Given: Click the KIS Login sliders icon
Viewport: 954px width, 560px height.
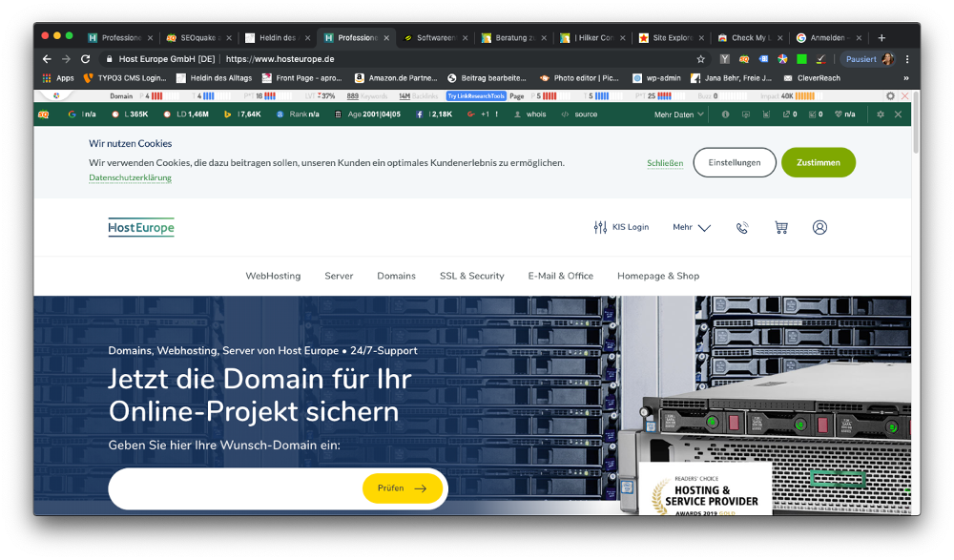Looking at the screenshot, I should coord(600,228).
